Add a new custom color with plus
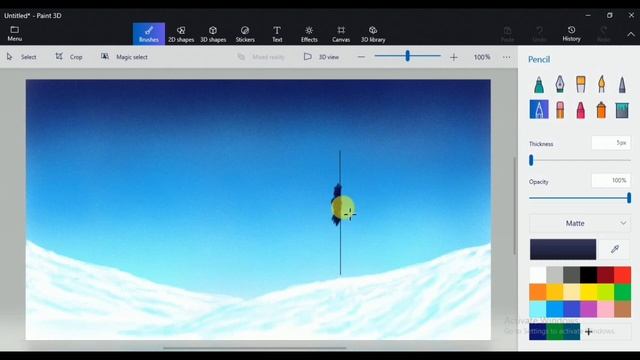This screenshot has height=360, width=640. [x=588, y=332]
